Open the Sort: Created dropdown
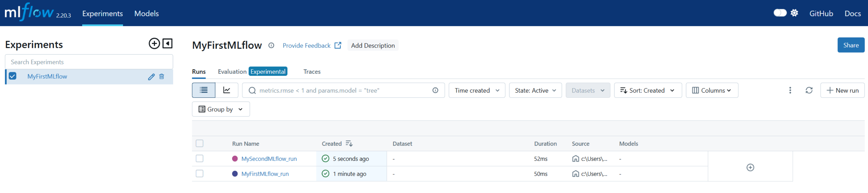868x193 pixels. pos(648,90)
